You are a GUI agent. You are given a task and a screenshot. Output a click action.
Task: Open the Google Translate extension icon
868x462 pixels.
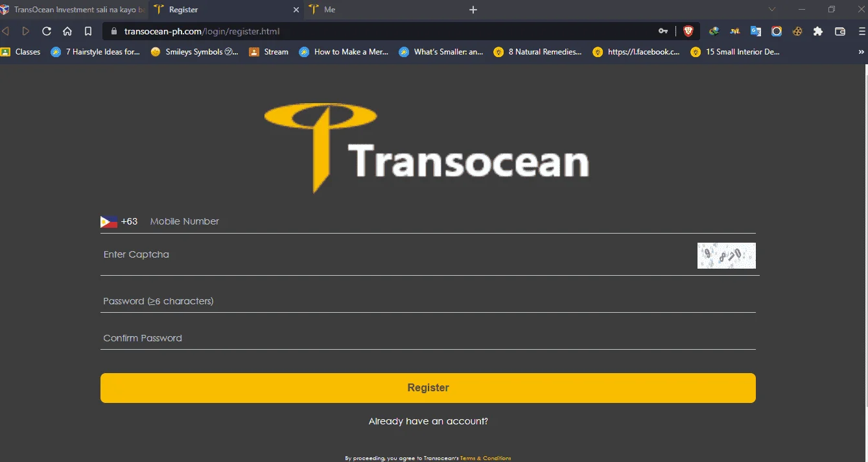click(x=756, y=31)
